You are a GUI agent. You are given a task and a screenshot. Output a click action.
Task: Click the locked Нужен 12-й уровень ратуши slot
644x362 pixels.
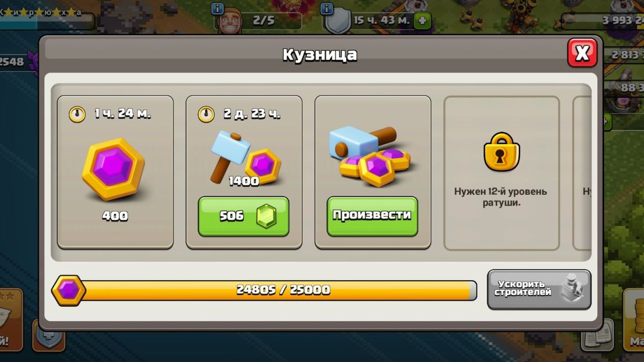coord(501,173)
